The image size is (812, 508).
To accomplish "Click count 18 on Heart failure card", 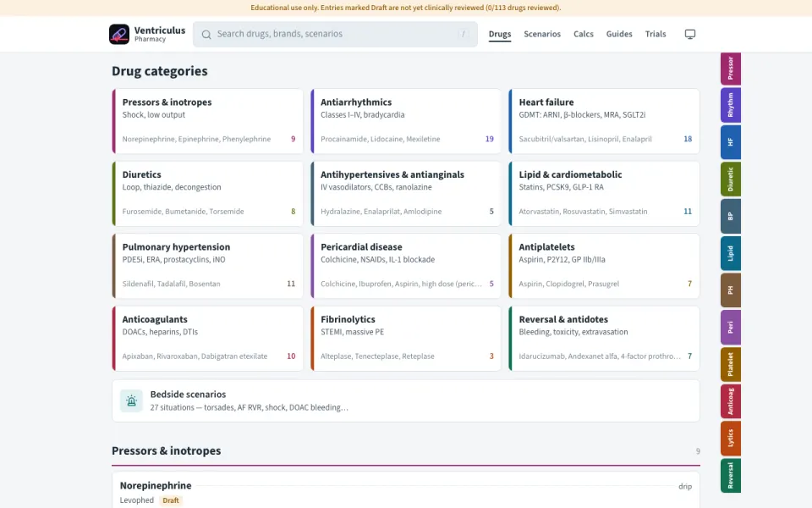I will 688,139.
